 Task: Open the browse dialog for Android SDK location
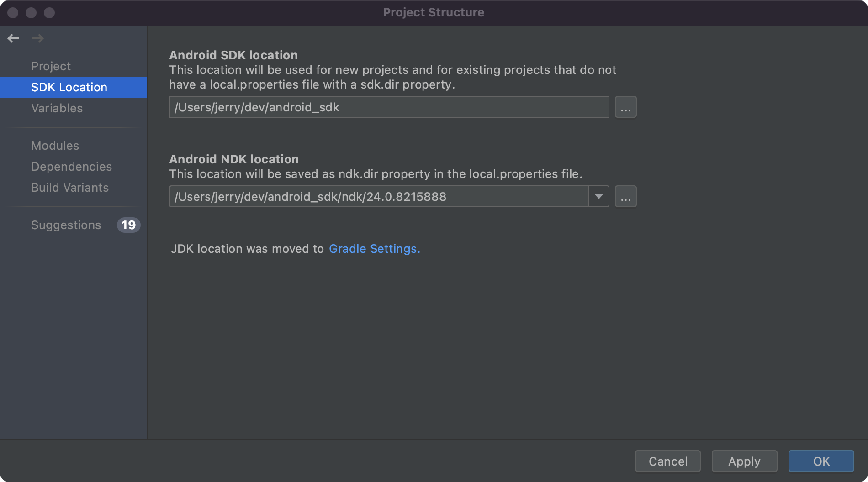[625, 107]
